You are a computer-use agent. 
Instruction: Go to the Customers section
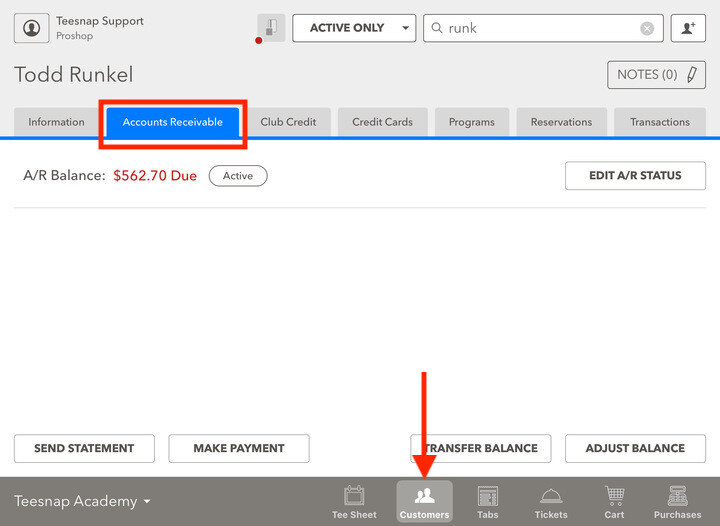coord(424,502)
